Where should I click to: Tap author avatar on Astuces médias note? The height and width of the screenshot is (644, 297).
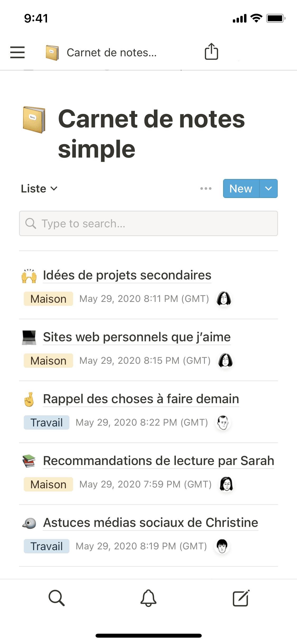[x=222, y=546]
